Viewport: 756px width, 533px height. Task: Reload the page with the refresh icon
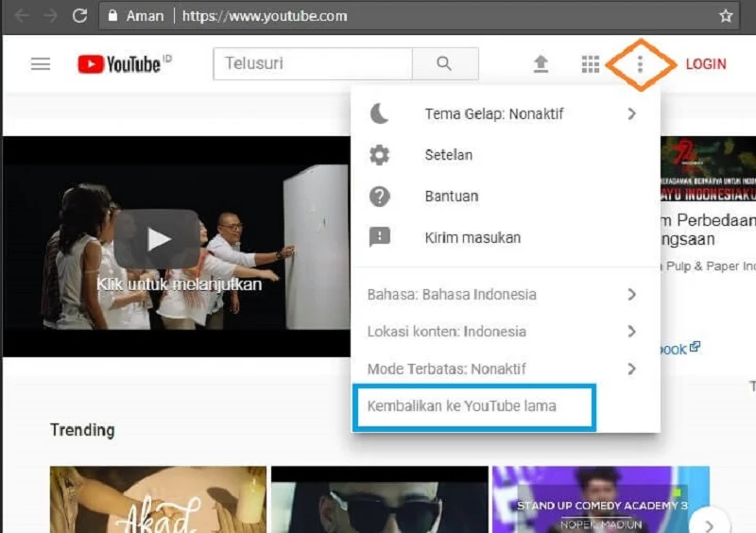(79, 16)
